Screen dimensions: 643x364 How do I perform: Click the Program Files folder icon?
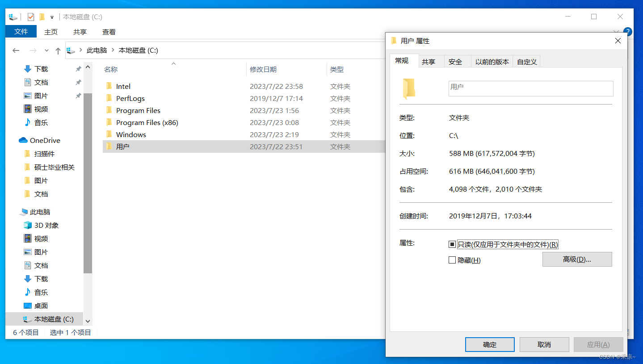tap(109, 110)
